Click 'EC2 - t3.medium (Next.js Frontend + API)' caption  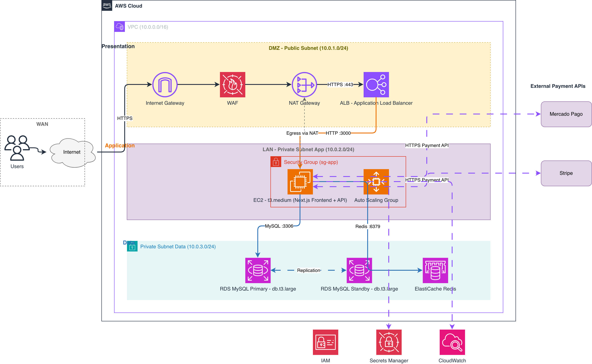pos(300,200)
